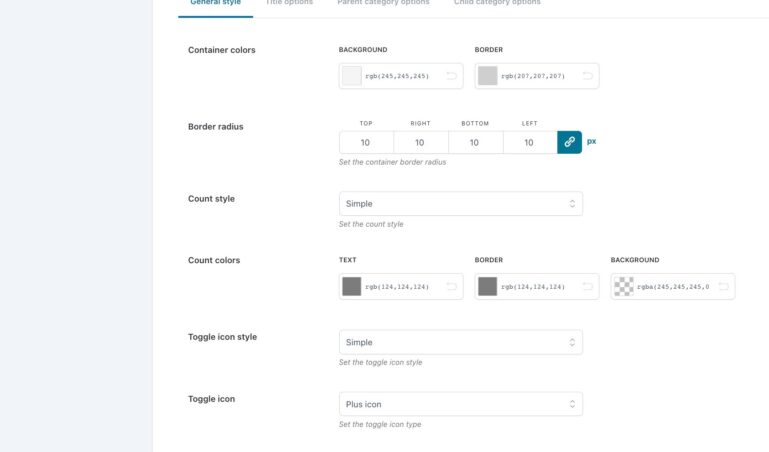
Task: Open the Toggle icon type dropdown
Action: click(460, 404)
